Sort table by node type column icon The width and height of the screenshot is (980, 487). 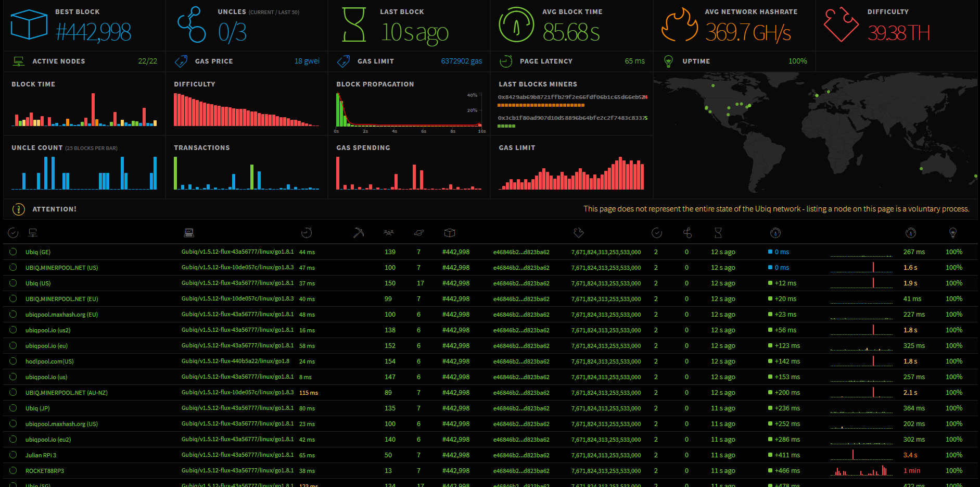(189, 233)
